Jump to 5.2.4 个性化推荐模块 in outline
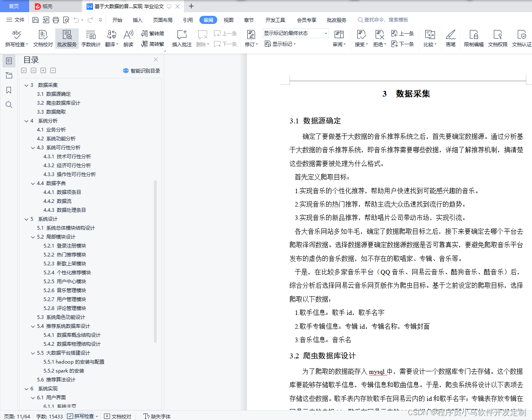Screen dimensions: 532x420 pyautogui.click(x=67, y=273)
